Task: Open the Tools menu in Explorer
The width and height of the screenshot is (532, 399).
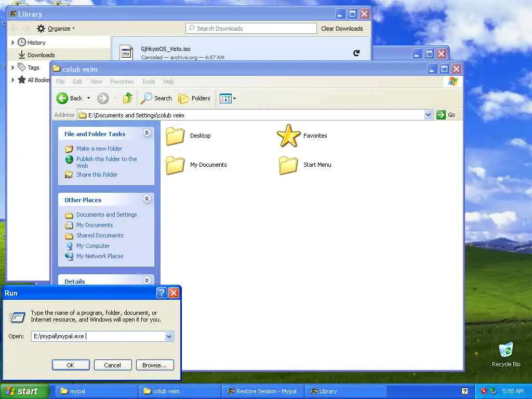Action: tap(148, 82)
